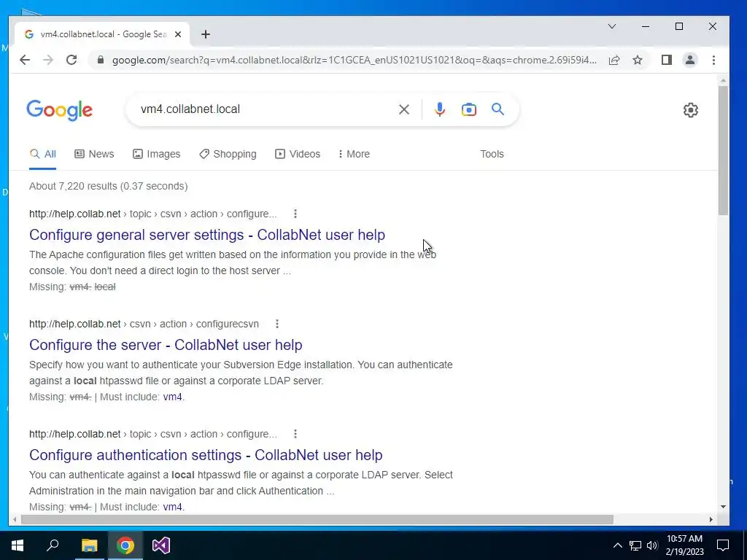This screenshot has height=560, width=747.
Task: Expand the More search filters menu
Action: tap(354, 155)
